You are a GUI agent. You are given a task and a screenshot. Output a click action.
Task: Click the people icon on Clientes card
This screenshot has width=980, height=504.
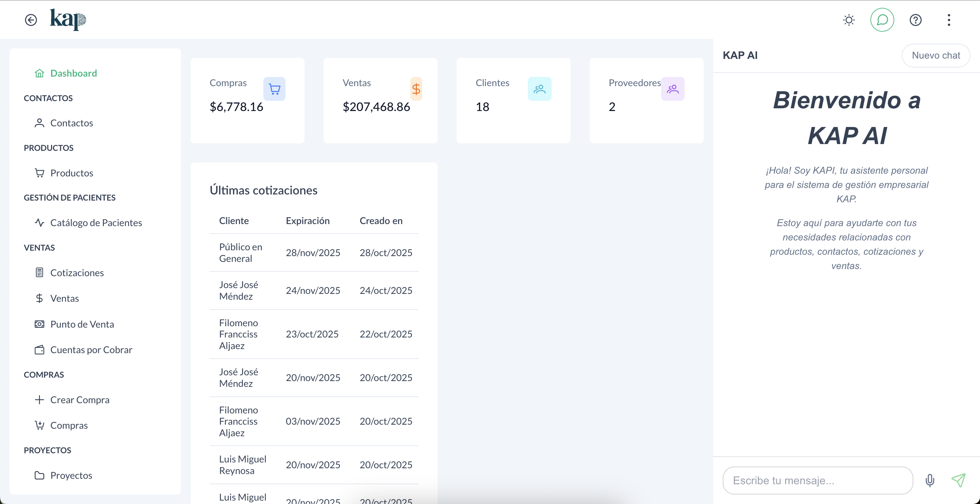(x=539, y=89)
